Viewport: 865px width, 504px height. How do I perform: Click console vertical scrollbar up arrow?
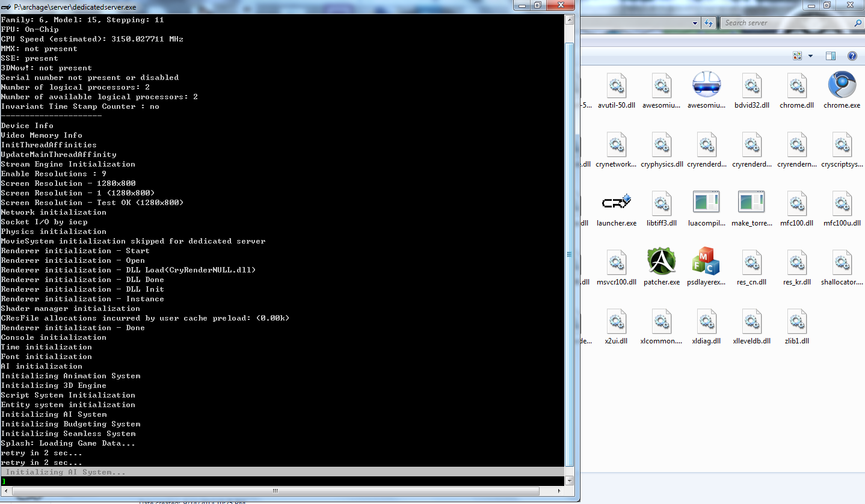[x=570, y=20]
